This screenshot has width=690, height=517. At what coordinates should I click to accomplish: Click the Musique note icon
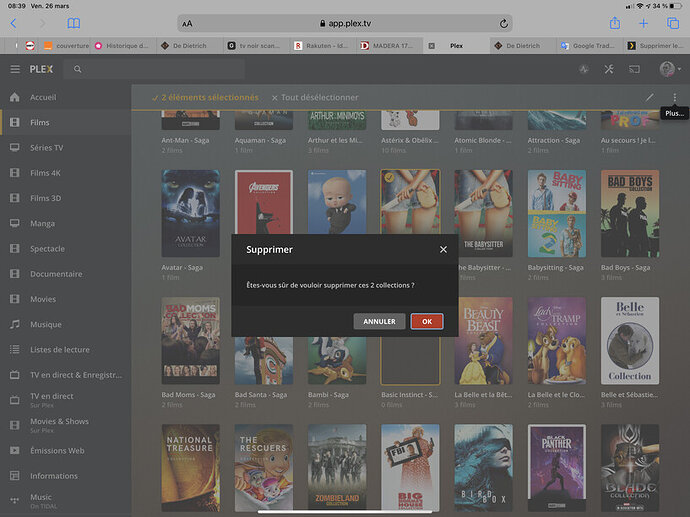pyautogui.click(x=15, y=324)
